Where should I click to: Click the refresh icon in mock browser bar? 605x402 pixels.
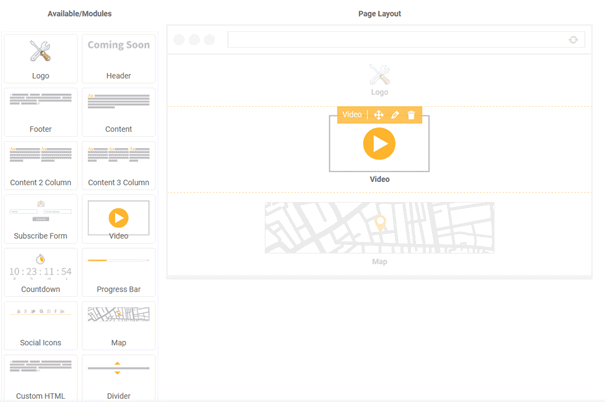click(x=573, y=40)
